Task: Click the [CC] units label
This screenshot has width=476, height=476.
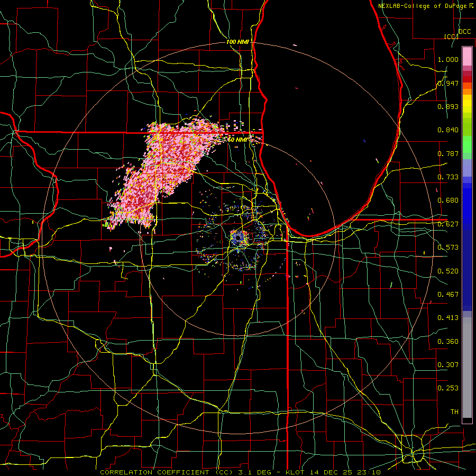Action: pos(451,36)
